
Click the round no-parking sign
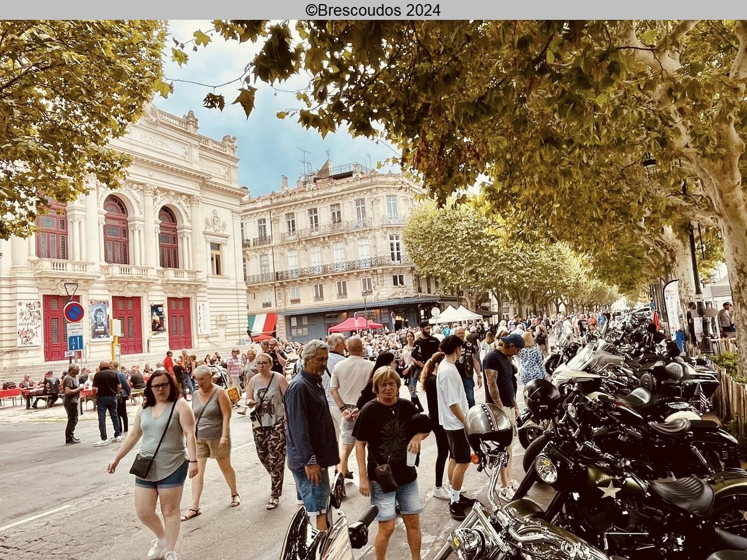pyautogui.click(x=74, y=312)
